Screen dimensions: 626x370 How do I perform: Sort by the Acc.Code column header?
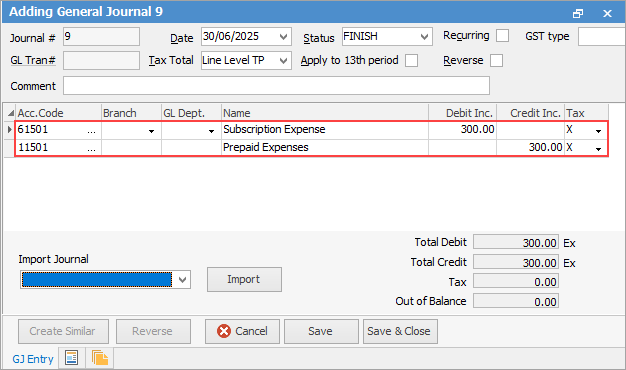pos(58,113)
